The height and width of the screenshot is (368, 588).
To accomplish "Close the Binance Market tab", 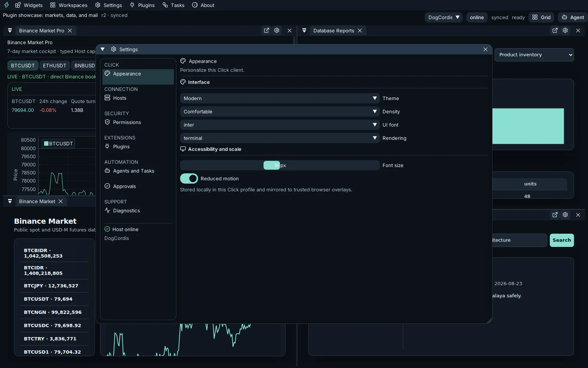I will (x=61, y=201).
